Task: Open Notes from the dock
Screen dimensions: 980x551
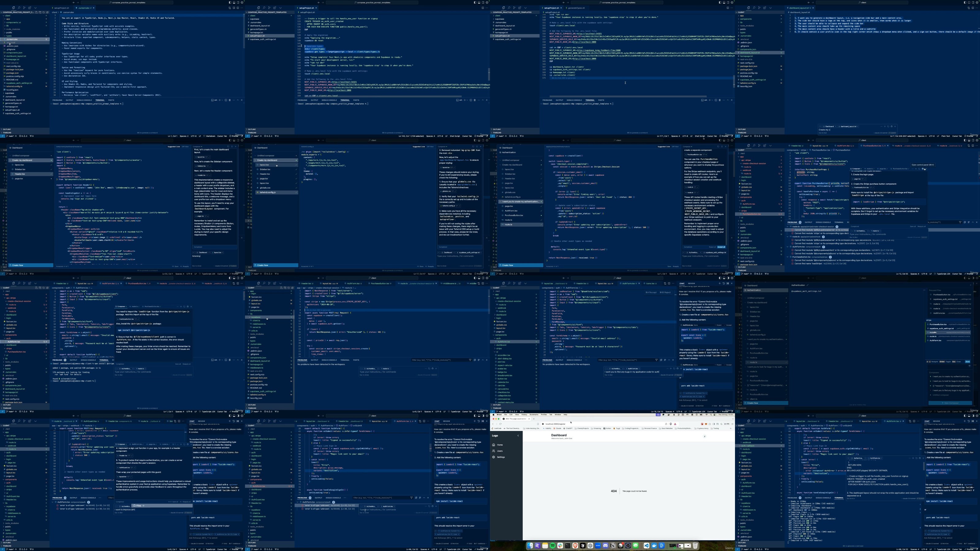Action: pyautogui.click(x=545, y=546)
